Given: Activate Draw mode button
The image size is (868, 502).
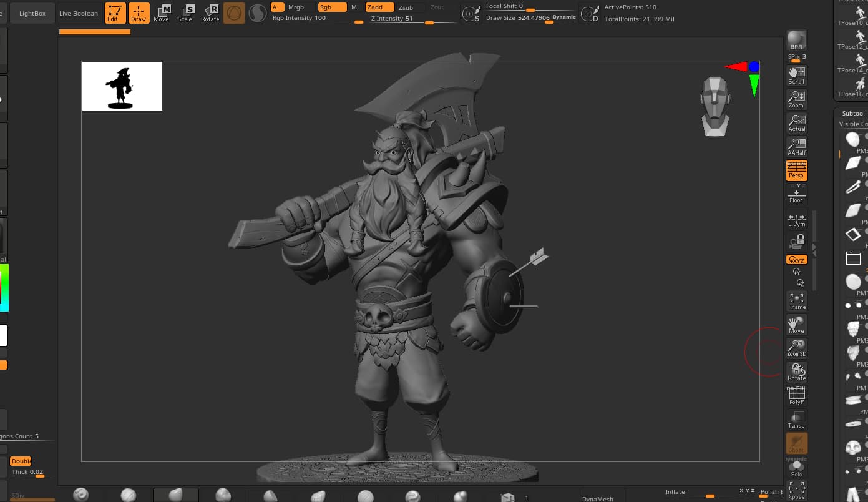Looking at the screenshot, I should (x=139, y=13).
